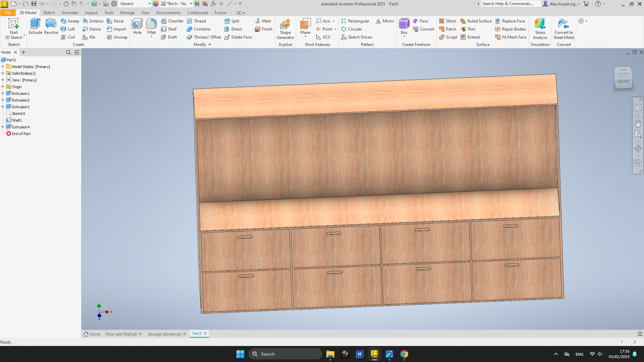Apply the Shell tool
Screen dimensions: 644x362
click(169, 29)
